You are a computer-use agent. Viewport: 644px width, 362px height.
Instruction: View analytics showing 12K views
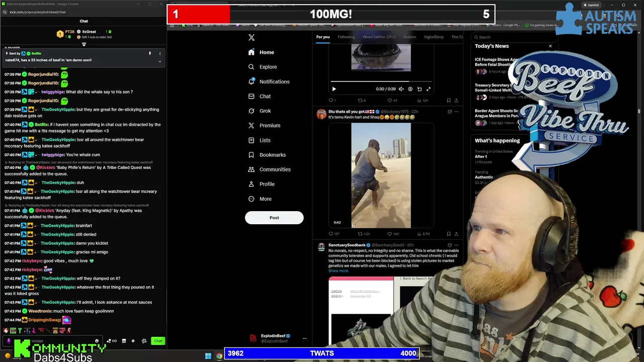[422, 101]
